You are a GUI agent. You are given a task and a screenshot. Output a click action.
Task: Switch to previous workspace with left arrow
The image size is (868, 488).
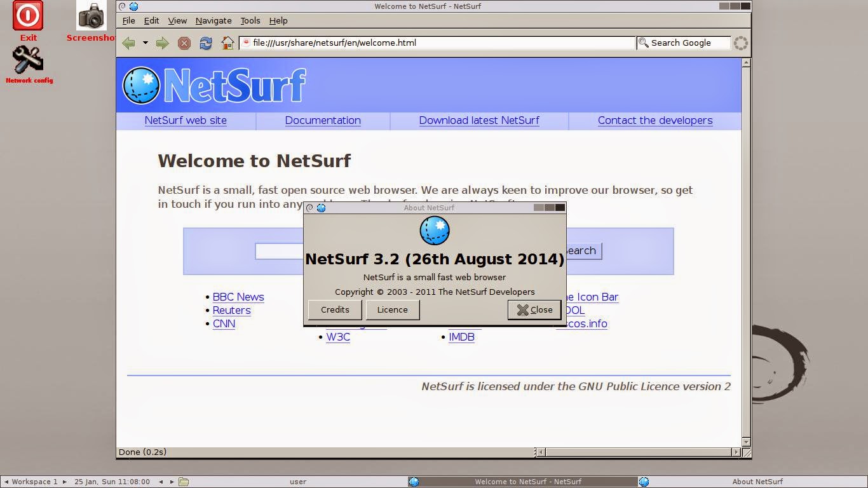(x=6, y=482)
